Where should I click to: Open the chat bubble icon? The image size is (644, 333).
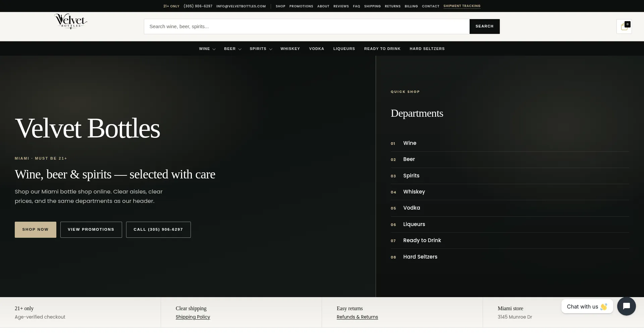click(626, 306)
